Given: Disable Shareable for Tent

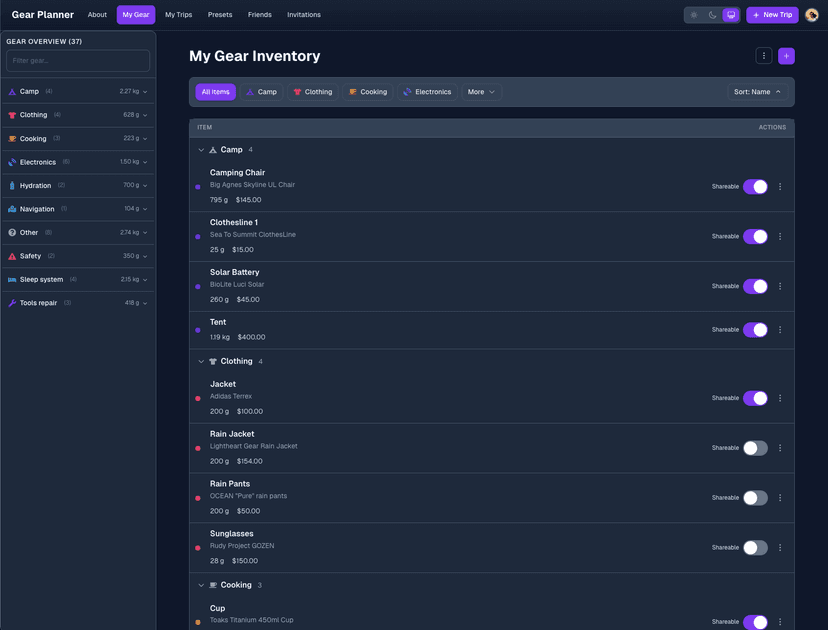Looking at the screenshot, I should 755,330.
